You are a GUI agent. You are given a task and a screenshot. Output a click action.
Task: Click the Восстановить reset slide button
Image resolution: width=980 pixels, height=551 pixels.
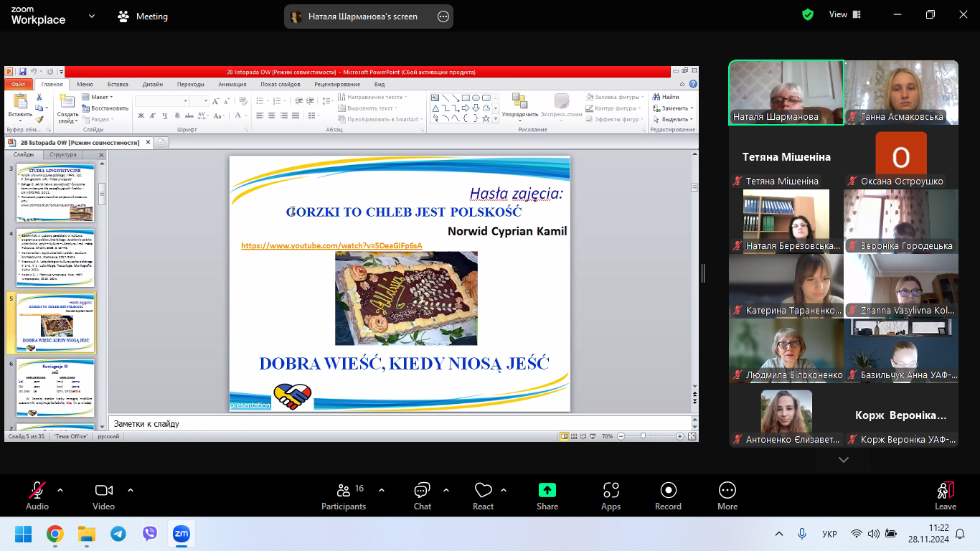click(105, 108)
